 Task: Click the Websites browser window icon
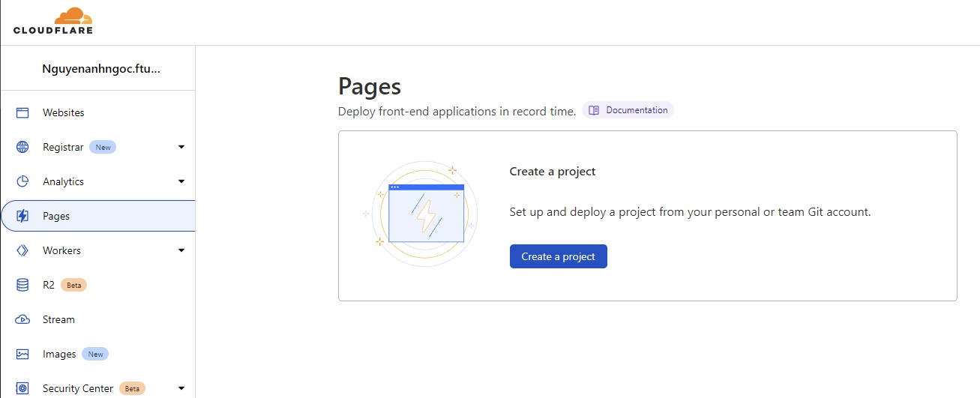[22, 112]
